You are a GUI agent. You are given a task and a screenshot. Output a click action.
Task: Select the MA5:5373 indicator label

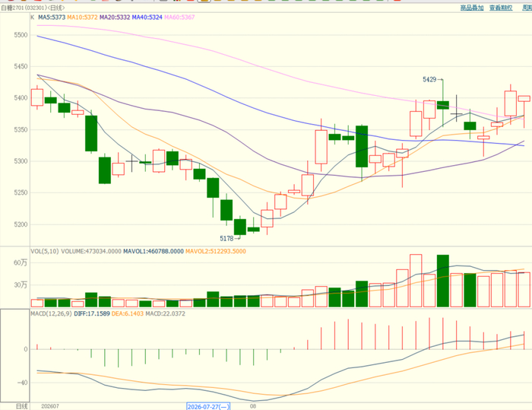52,17
